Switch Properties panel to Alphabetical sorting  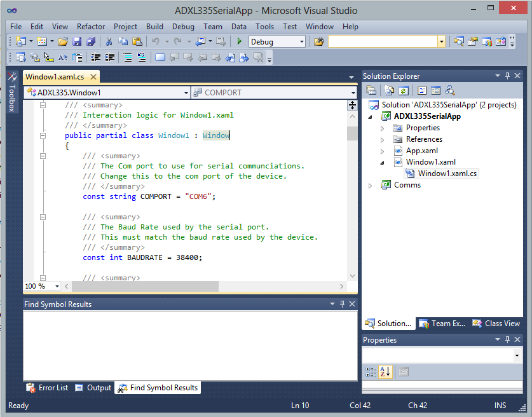(x=385, y=372)
